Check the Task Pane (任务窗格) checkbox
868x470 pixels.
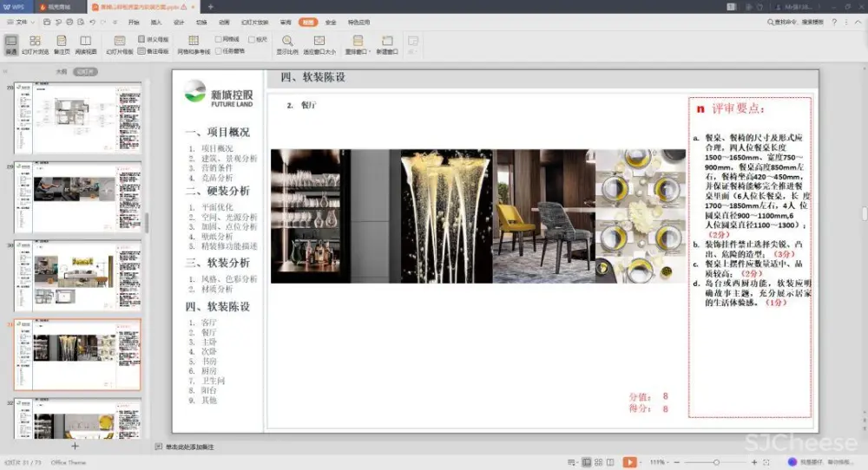(220, 50)
